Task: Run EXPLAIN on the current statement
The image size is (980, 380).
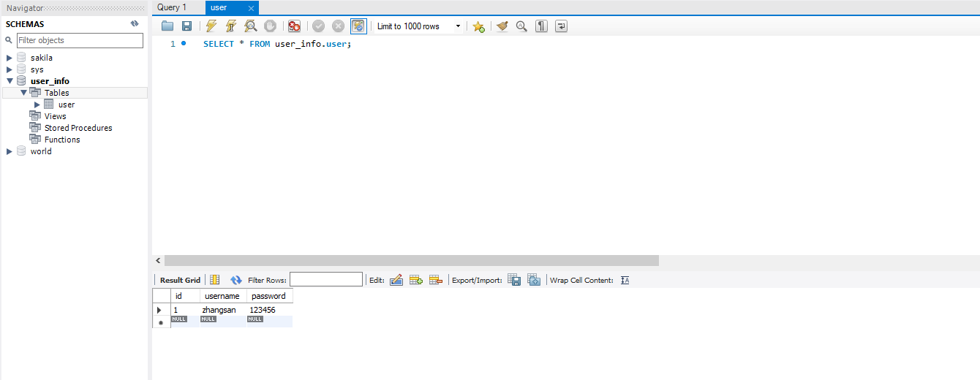Action: pos(251,26)
